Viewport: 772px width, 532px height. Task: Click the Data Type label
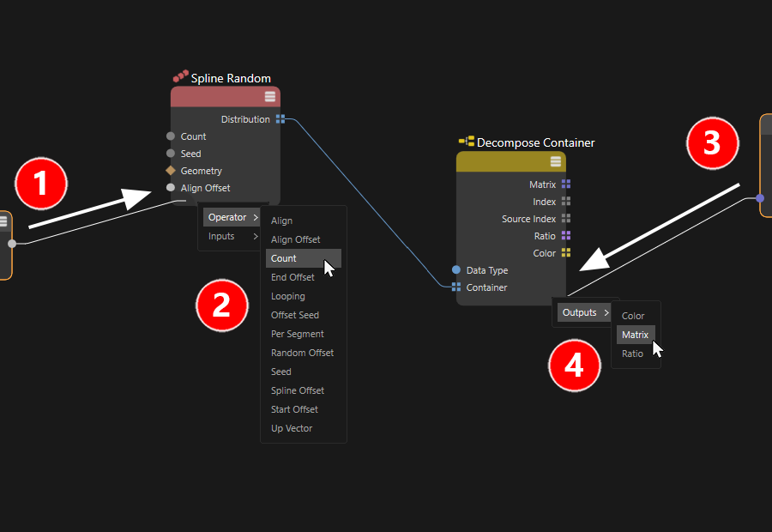click(x=487, y=270)
